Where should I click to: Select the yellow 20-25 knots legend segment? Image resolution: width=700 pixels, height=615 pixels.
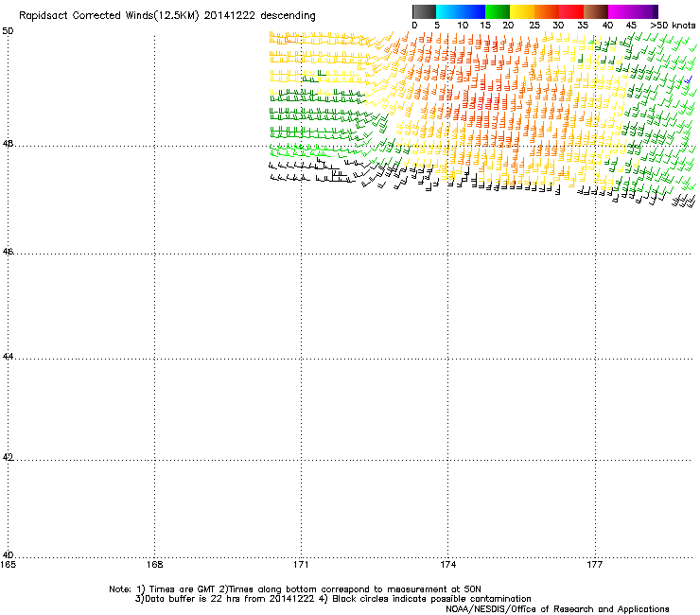[x=522, y=11]
